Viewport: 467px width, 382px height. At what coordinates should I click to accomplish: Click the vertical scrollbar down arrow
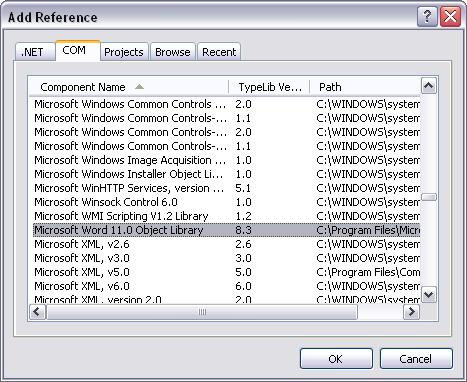pyautogui.click(x=429, y=295)
